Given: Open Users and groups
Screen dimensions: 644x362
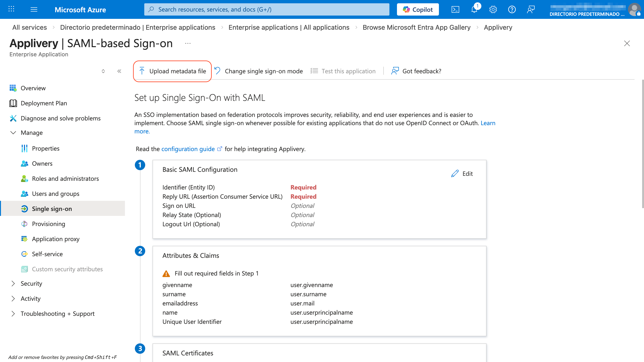Looking at the screenshot, I should [x=55, y=193].
